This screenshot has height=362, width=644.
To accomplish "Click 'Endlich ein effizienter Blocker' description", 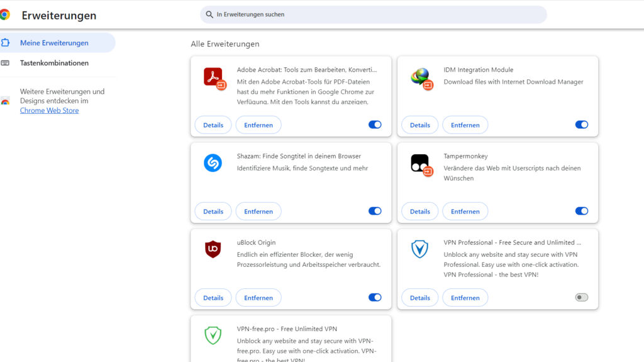I will (309, 259).
